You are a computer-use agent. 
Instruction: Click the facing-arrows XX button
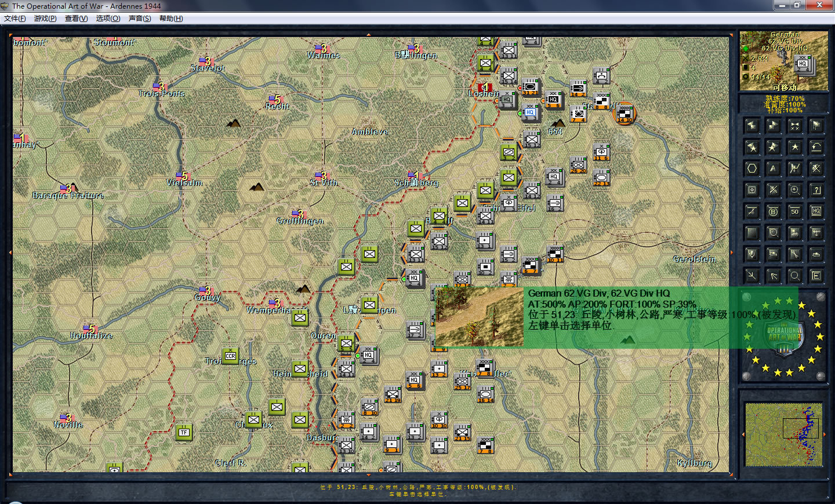[795, 126]
